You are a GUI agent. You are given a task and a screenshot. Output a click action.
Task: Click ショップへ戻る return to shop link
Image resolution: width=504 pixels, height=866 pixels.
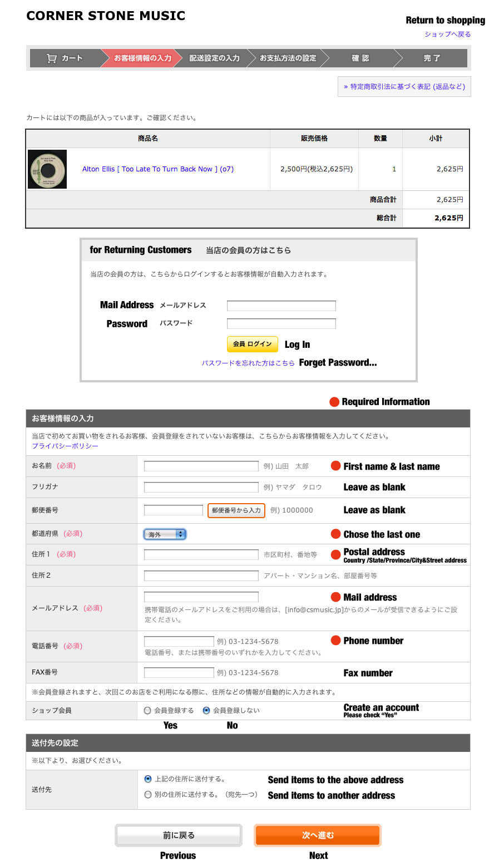click(448, 34)
